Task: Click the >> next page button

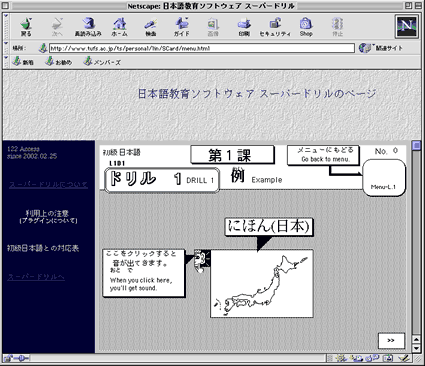Action: coord(391,341)
